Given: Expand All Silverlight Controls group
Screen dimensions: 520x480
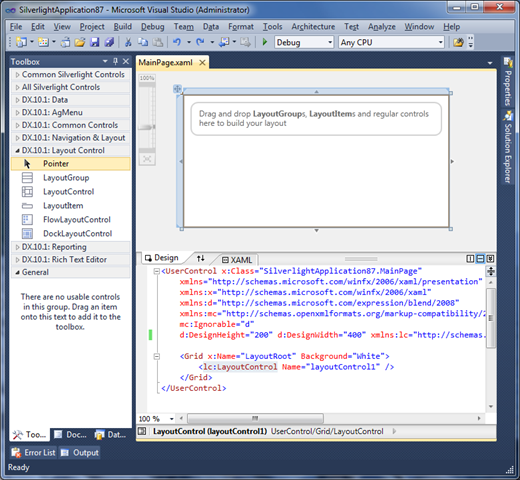Looking at the screenshot, I should 17,88.
